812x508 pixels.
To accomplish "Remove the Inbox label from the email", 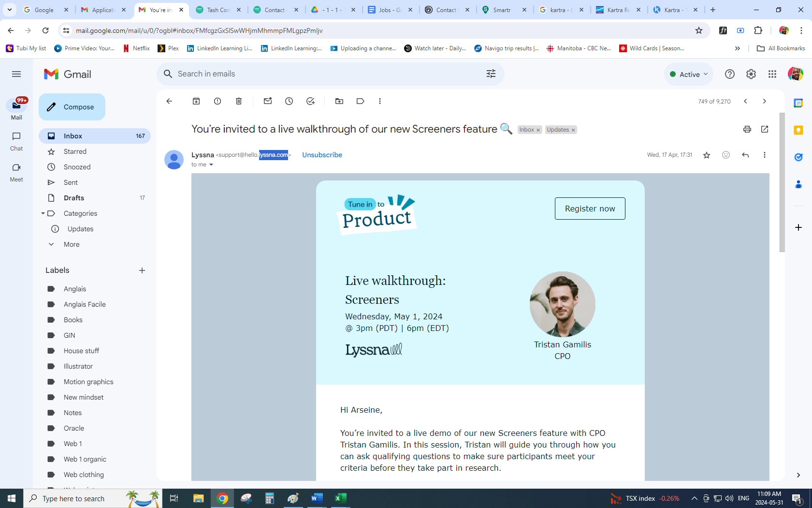I will pos(538,130).
